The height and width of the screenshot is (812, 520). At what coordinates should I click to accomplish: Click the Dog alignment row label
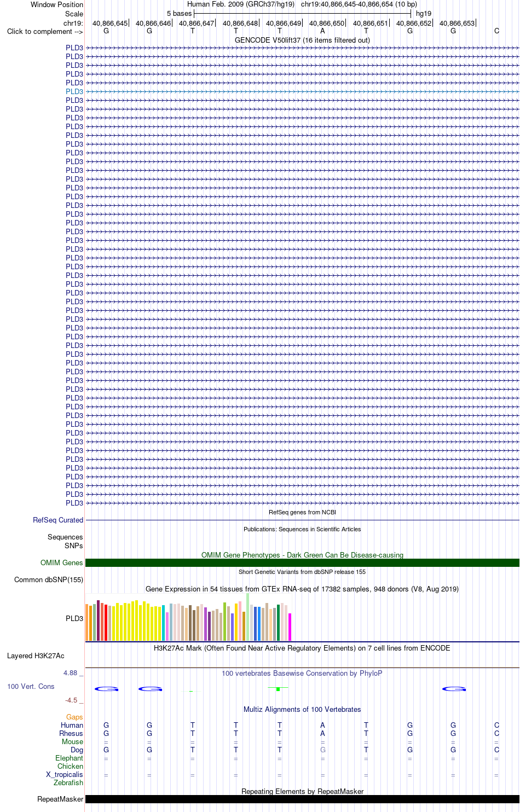point(77,750)
